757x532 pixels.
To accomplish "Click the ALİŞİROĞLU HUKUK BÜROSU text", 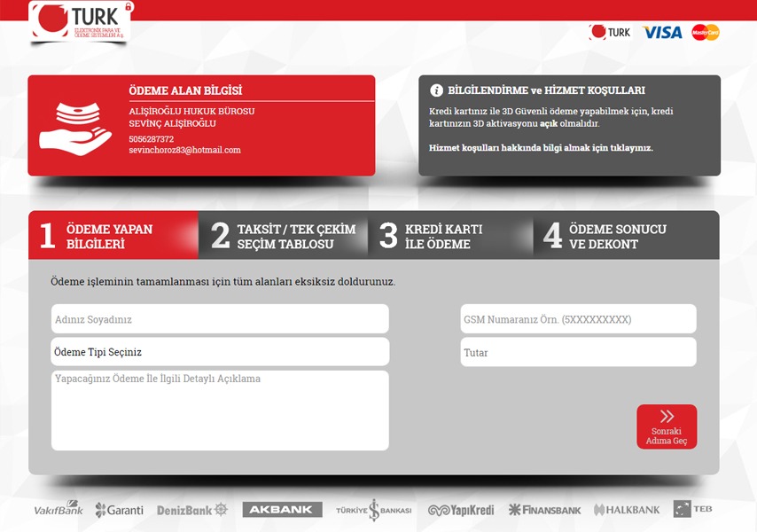I will click(x=191, y=111).
